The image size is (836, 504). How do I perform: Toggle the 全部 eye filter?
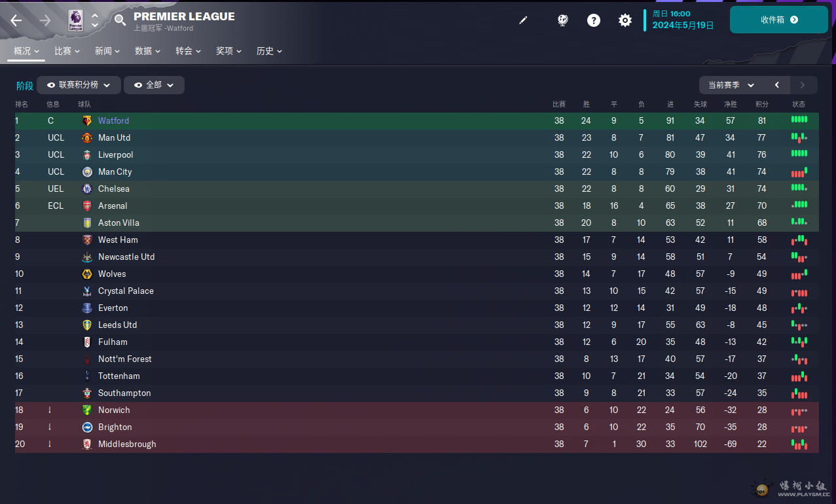[154, 85]
